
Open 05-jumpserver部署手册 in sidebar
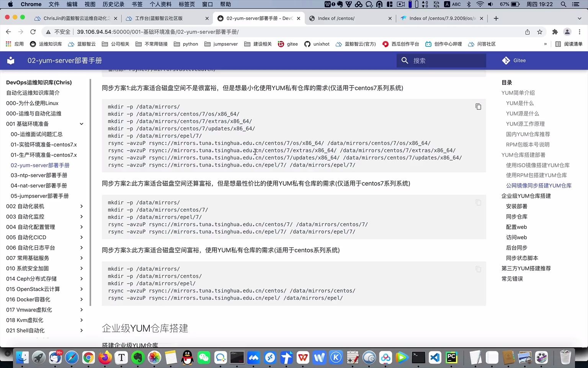pyautogui.click(x=40, y=196)
